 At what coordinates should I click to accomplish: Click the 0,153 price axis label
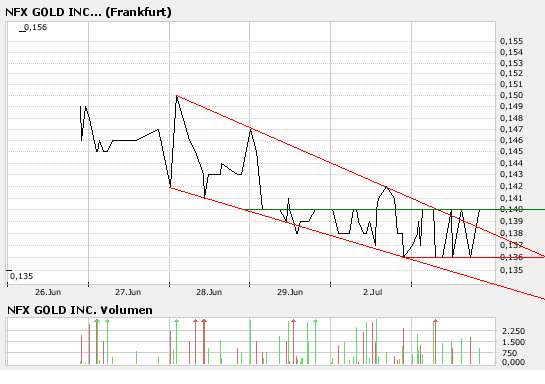tap(511, 63)
